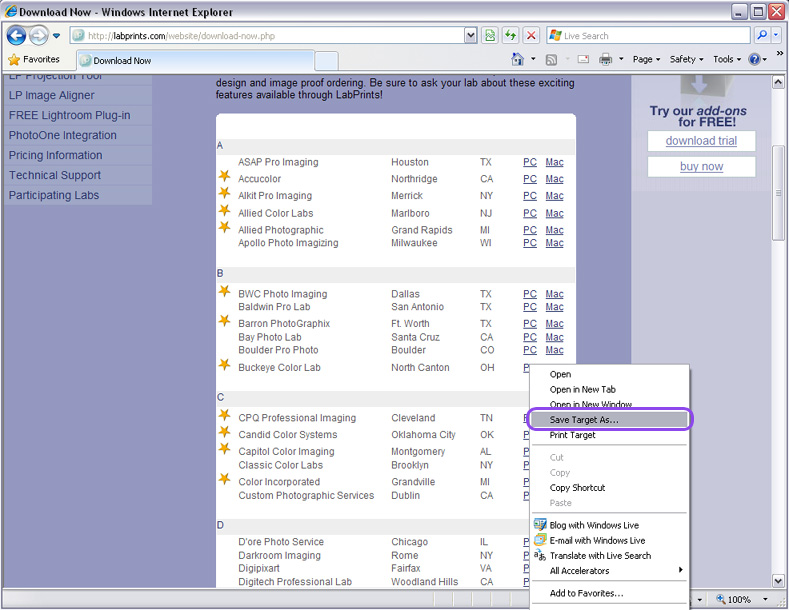Open search provider options dropdown arrow
The width and height of the screenshot is (789, 610).
[775, 36]
